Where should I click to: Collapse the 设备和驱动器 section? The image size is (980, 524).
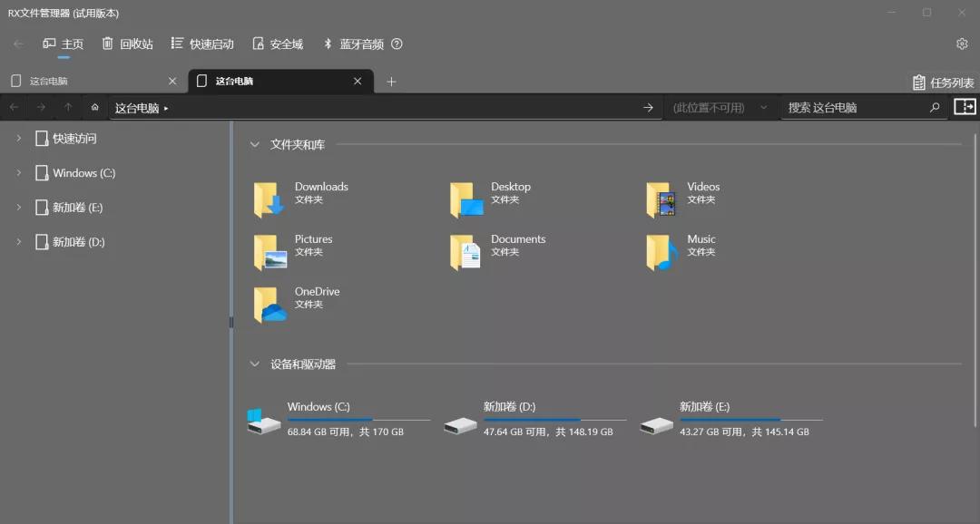254,364
